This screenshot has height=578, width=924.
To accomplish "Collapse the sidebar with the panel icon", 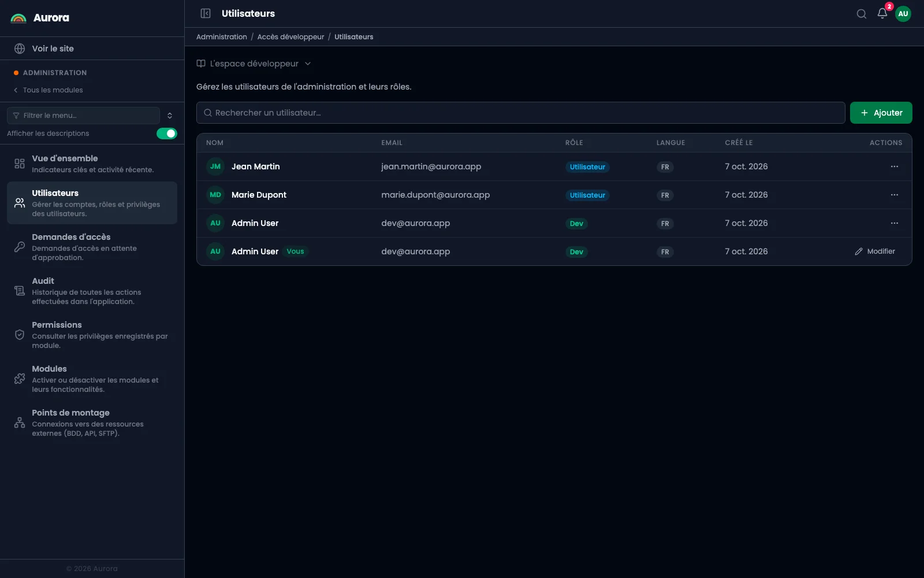I will point(206,13).
